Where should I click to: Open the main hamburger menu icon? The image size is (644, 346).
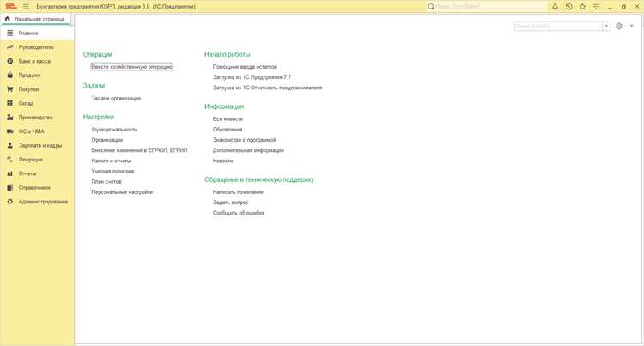[26, 7]
